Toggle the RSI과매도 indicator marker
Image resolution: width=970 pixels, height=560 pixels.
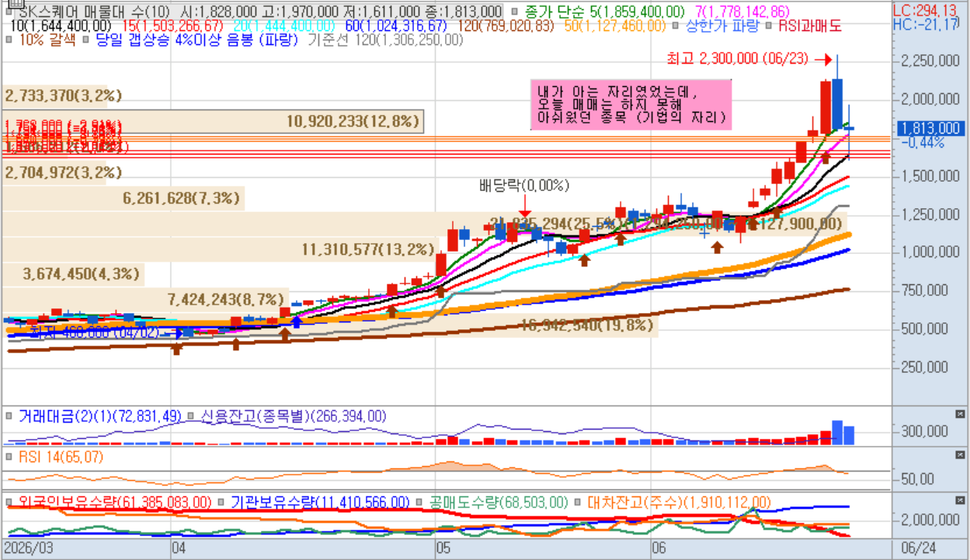pyautogui.click(x=769, y=26)
